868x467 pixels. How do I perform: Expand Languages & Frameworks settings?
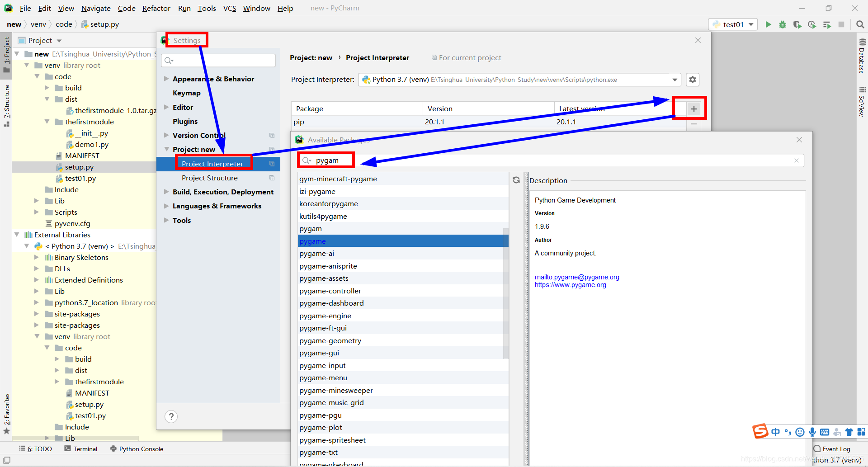point(166,206)
